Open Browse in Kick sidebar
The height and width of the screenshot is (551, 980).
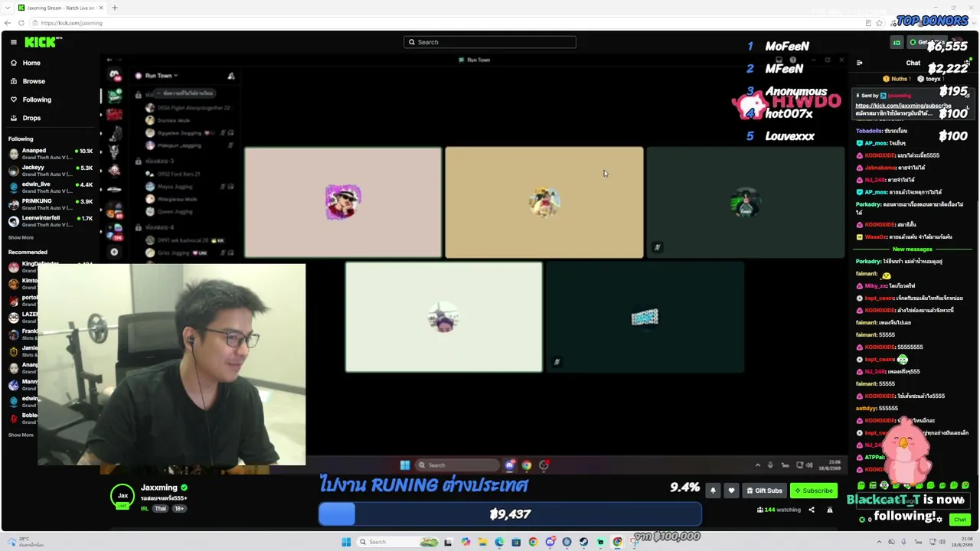coord(34,81)
